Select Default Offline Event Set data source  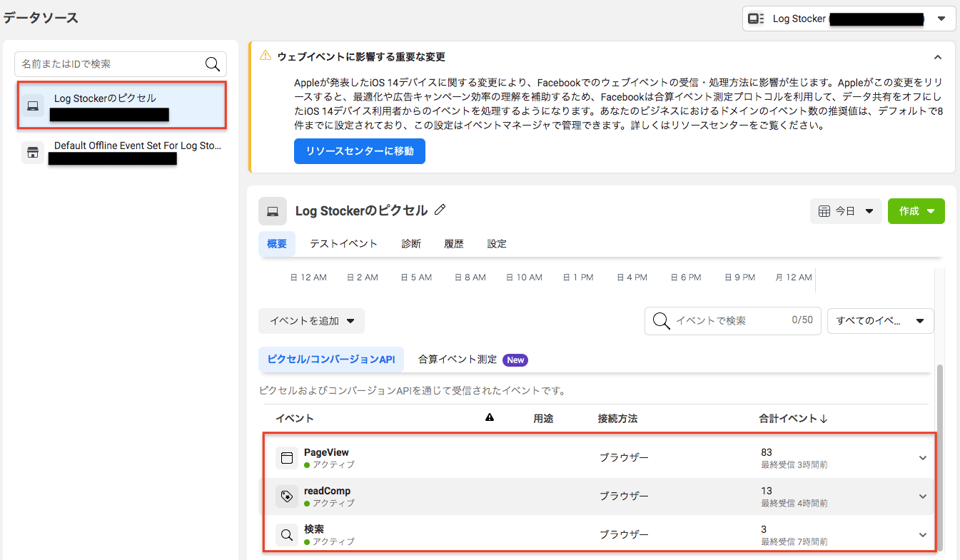(x=122, y=152)
